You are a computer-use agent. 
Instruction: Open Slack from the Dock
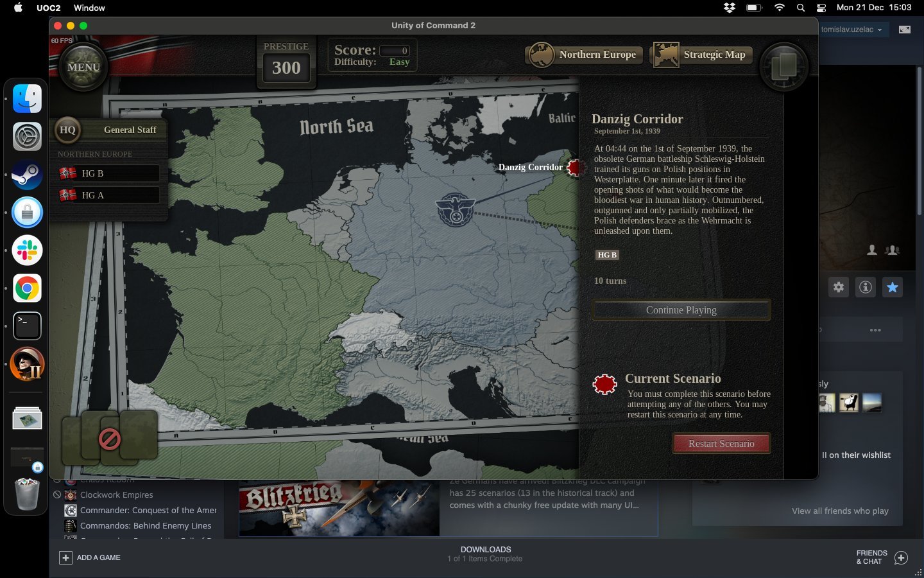point(27,250)
